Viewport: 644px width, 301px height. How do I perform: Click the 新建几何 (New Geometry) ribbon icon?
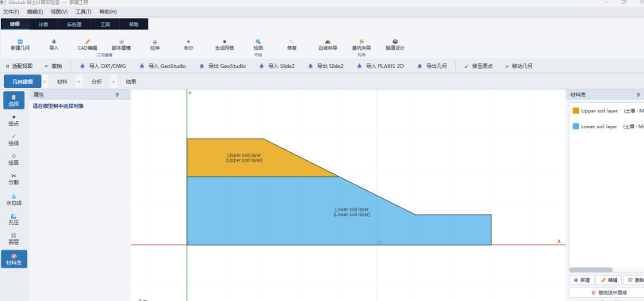click(20, 44)
